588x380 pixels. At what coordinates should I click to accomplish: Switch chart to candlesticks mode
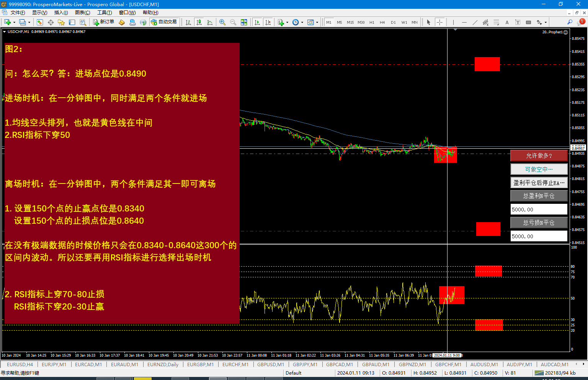pos(199,22)
